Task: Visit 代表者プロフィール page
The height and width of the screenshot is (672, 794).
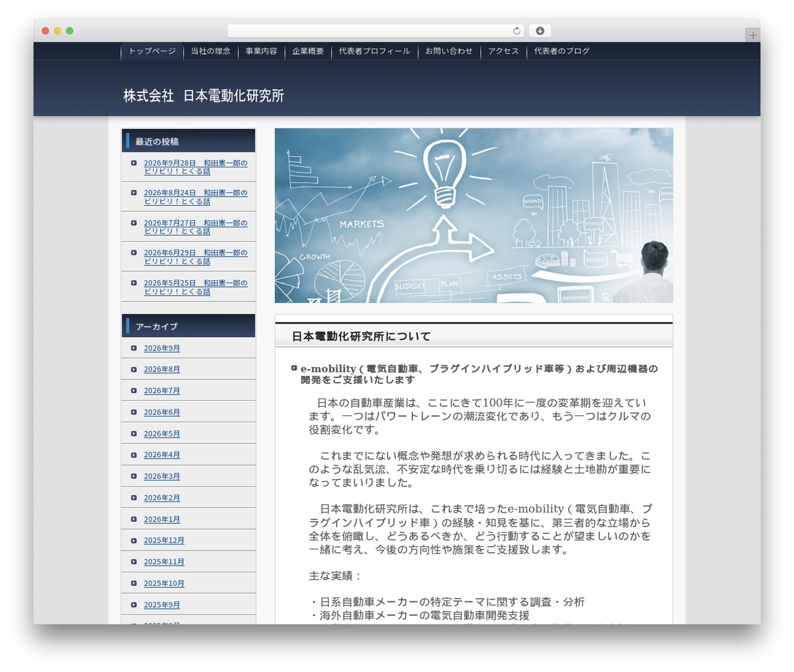Action: tap(375, 51)
